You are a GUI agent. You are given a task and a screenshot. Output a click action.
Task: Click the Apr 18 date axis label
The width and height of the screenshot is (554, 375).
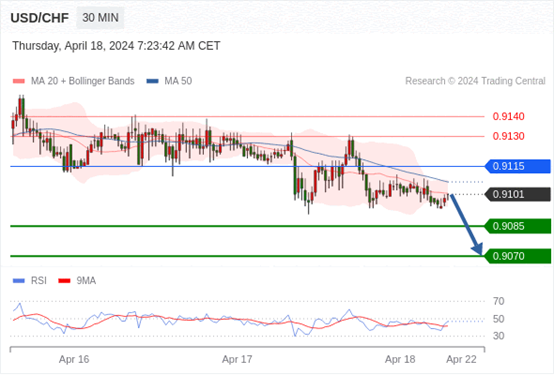(x=400, y=359)
